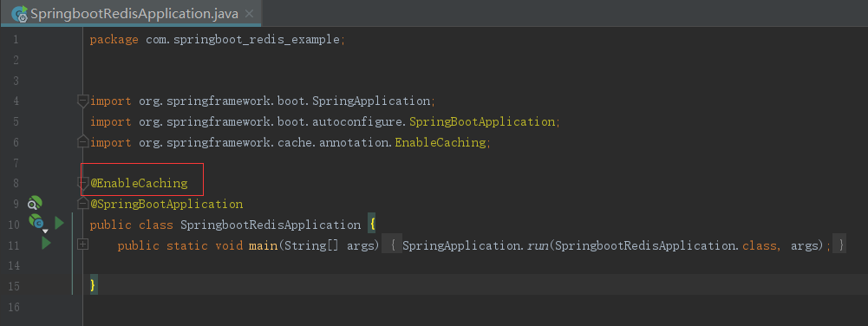The image size is (868, 326).
Task: Click the fold marker at line 9
Action: tap(83, 204)
